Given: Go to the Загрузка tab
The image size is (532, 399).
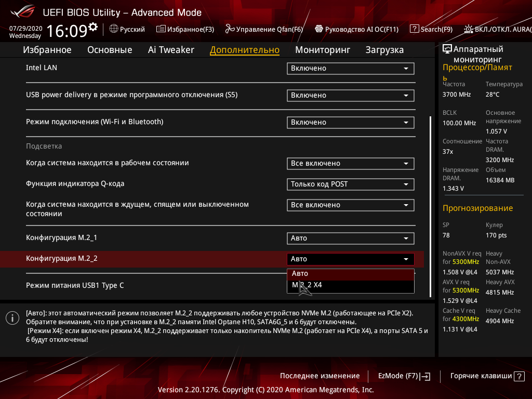Looking at the screenshot, I should (384, 50).
